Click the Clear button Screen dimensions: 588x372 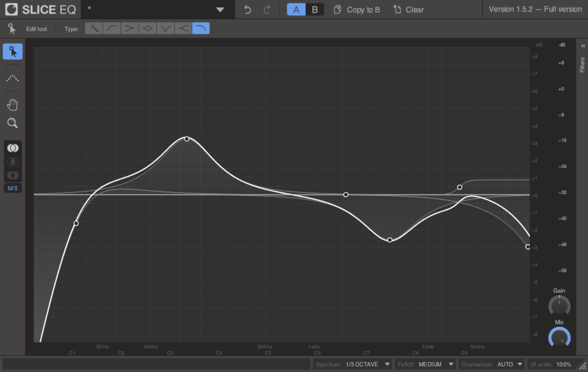[x=409, y=10]
